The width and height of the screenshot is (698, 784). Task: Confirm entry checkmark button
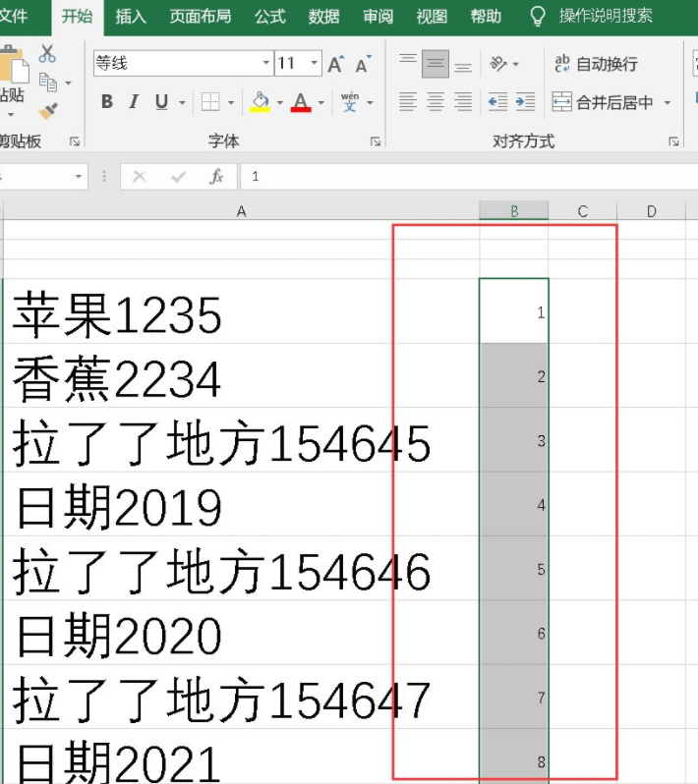pyautogui.click(x=178, y=177)
